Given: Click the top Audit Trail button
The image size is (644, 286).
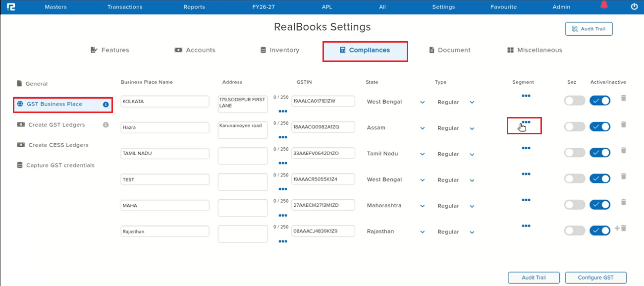Looking at the screenshot, I should click(x=589, y=29).
